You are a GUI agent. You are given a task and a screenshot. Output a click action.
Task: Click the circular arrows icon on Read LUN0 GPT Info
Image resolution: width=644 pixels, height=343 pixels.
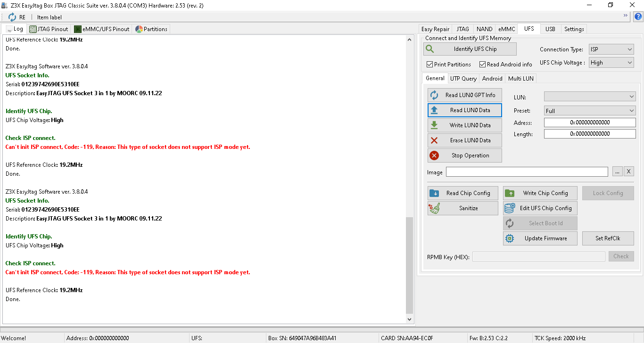click(x=434, y=95)
